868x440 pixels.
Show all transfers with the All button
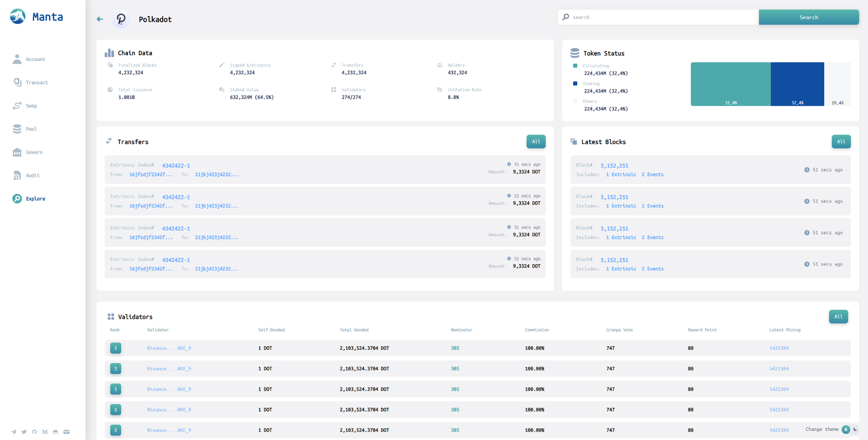[x=536, y=141]
